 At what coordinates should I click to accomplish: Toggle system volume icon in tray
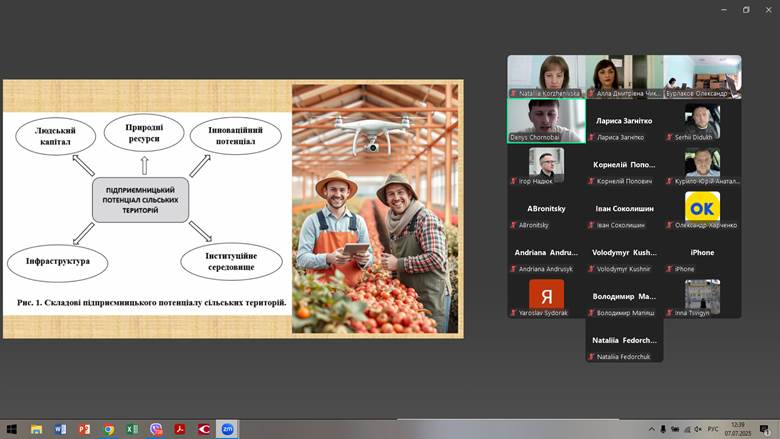pyautogui.click(x=696, y=429)
